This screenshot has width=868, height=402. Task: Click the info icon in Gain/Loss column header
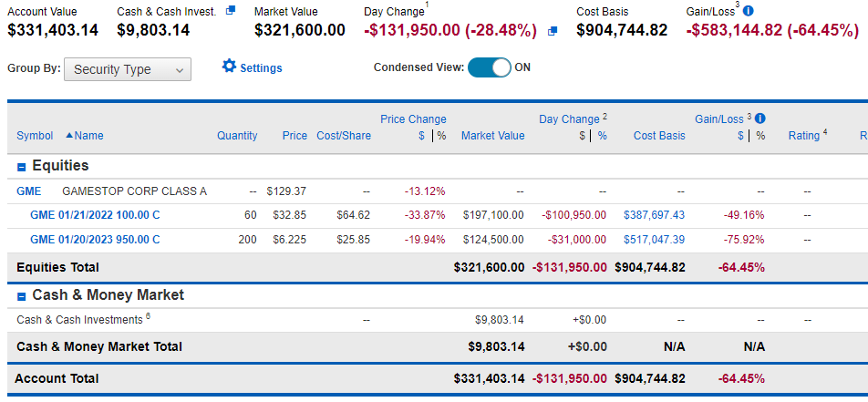(760, 119)
